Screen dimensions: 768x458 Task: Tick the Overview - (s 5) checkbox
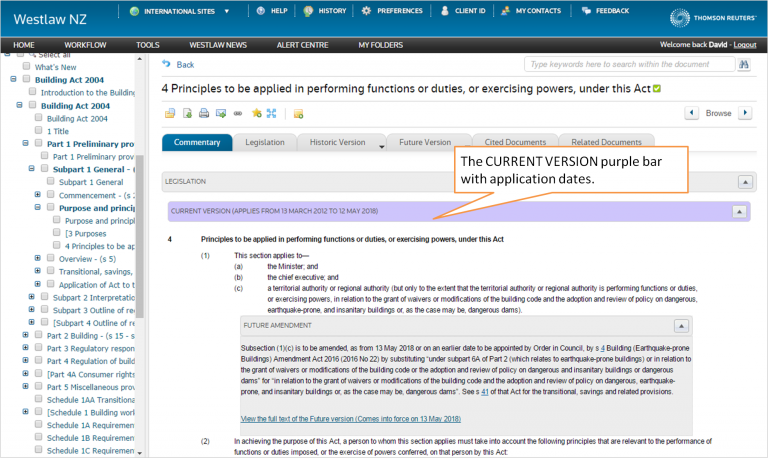[51, 258]
